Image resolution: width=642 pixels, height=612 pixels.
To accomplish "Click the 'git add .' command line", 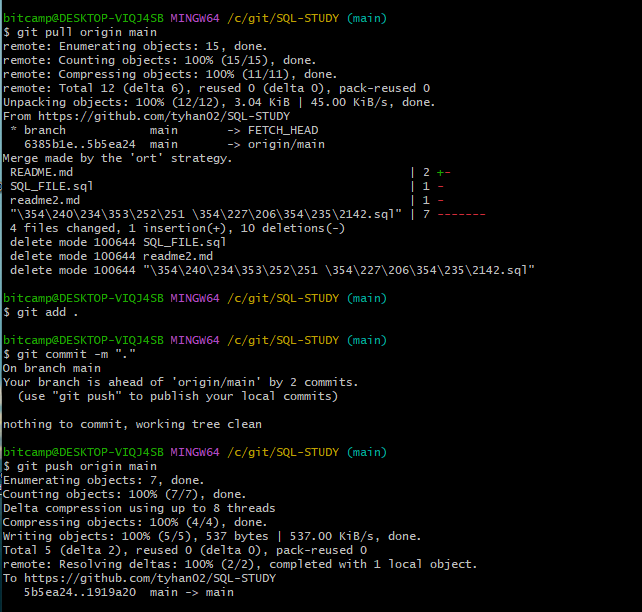I will 41,312.
